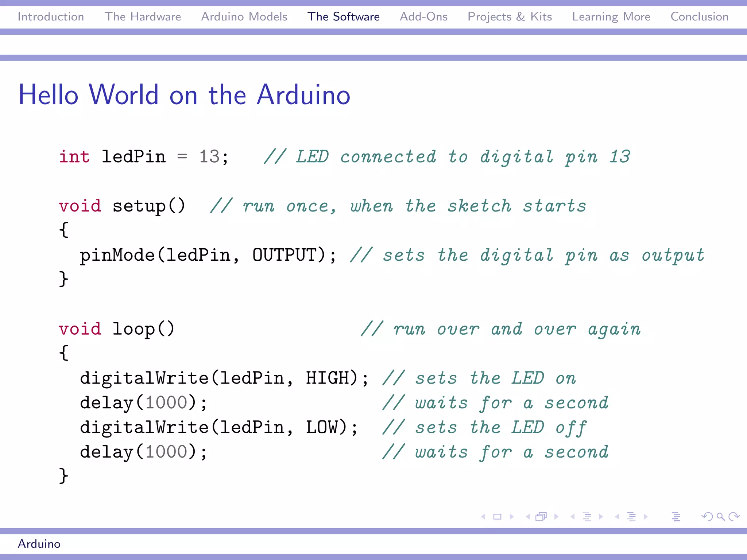Screen dimensions: 747x560
Task: Click 'digitalWrite(ledPin, HIGH);' line
Action: pos(224,378)
